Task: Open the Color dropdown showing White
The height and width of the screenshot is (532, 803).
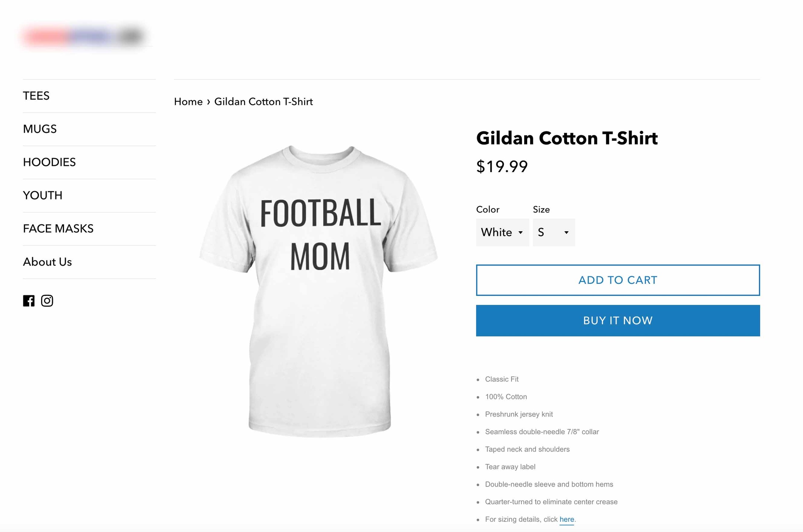Action: click(502, 232)
